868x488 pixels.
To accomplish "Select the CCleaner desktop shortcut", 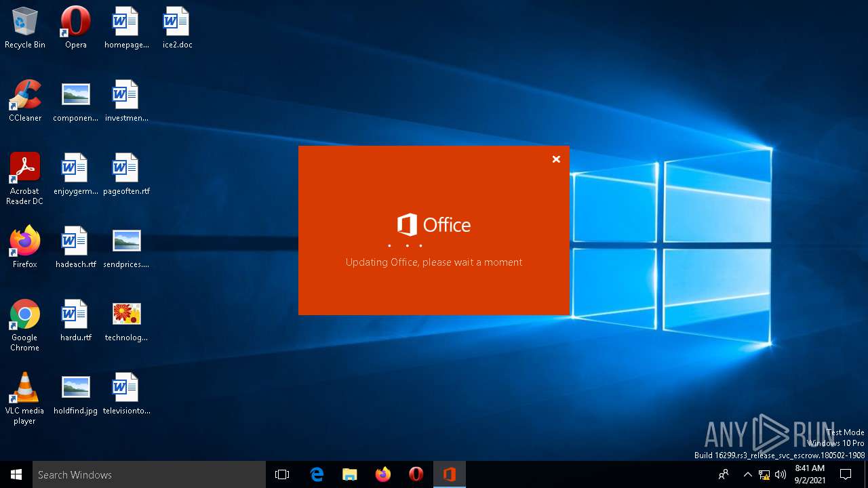I will (25, 101).
